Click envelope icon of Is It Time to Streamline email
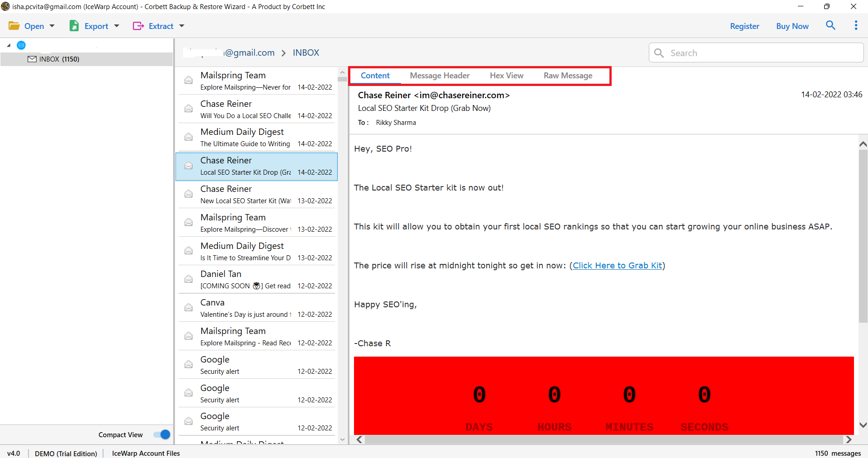868x458 pixels. click(189, 251)
